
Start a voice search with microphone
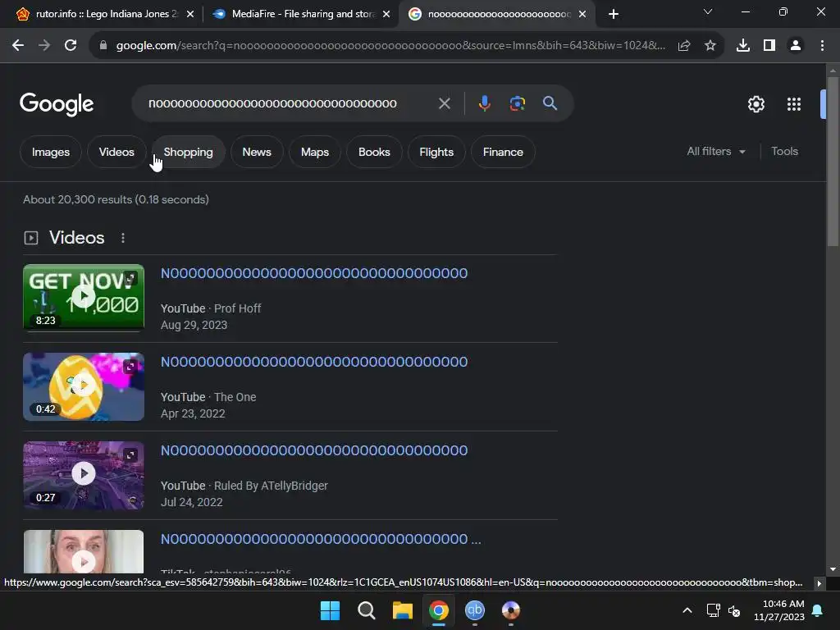tap(484, 103)
